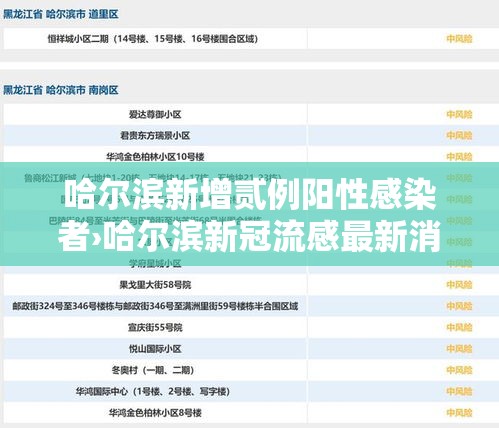Select the 宣庆街55号院 row name
The image size is (499, 428).
tap(155, 327)
